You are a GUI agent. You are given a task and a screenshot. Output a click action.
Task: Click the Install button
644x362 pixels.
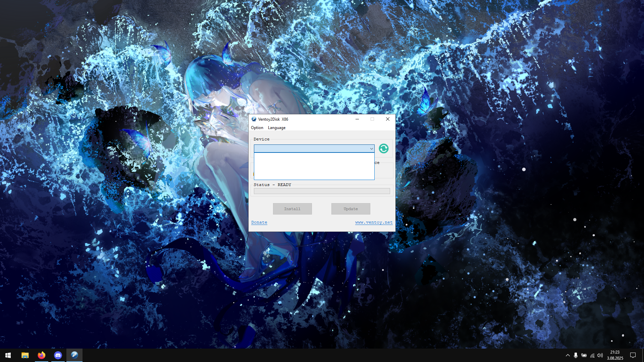tap(292, 209)
